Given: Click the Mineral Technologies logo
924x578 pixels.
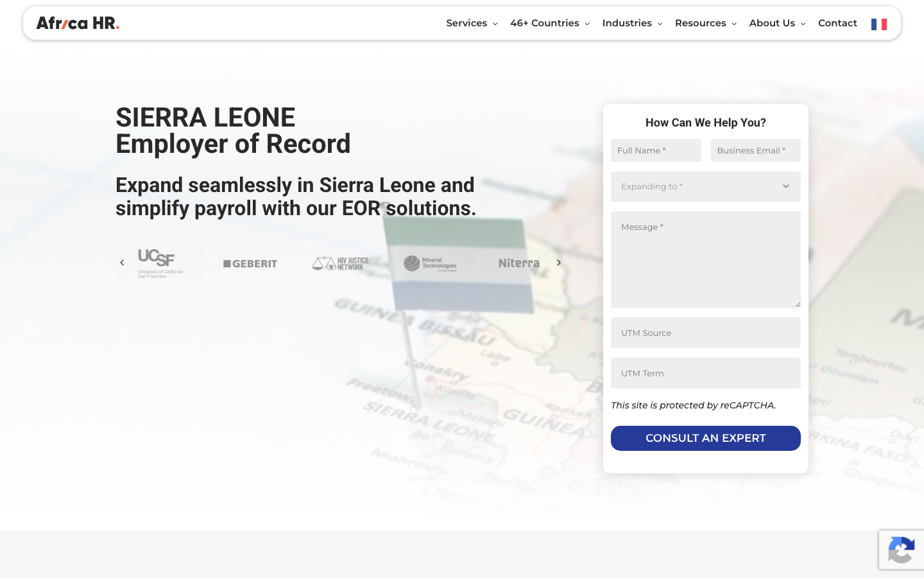Looking at the screenshot, I should pos(430,263).
